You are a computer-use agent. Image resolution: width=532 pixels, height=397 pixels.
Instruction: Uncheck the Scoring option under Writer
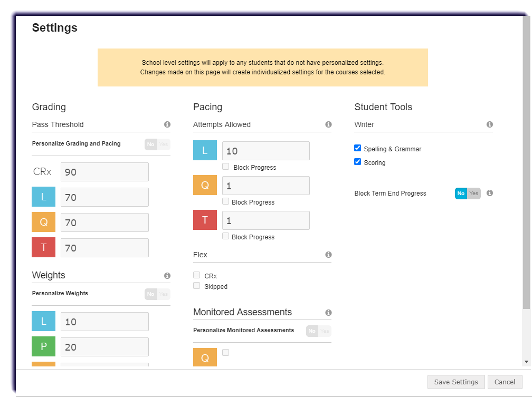pos(358,162)
